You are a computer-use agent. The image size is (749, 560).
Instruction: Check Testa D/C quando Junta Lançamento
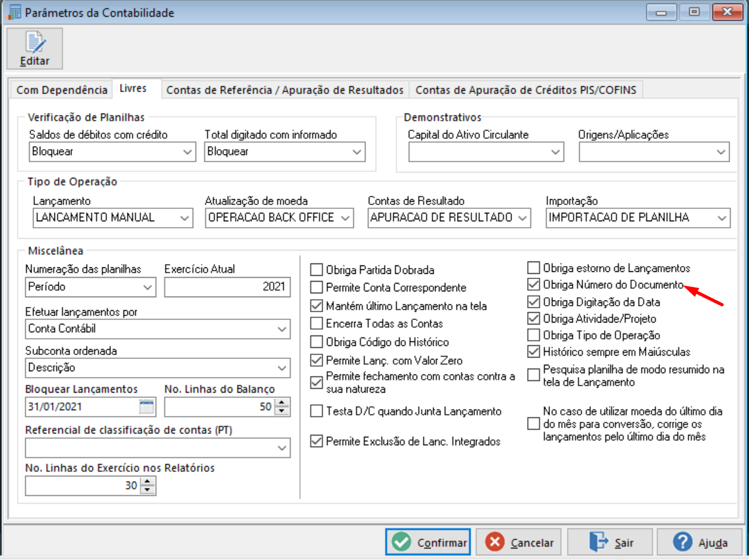point(316,411)
